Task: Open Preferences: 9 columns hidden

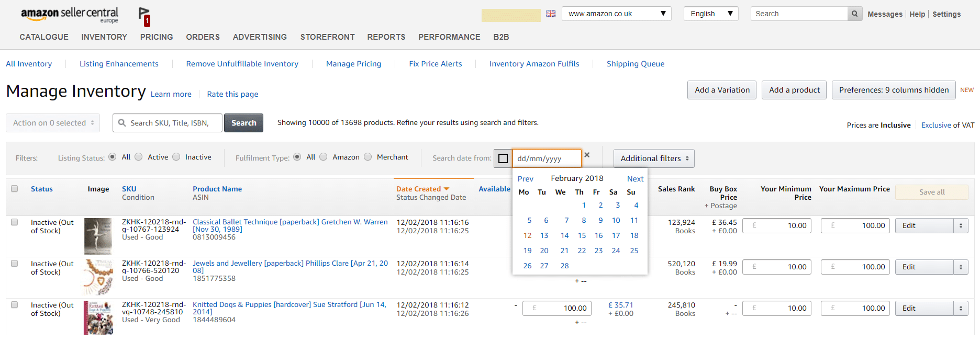Action: [x=894, y=90]
